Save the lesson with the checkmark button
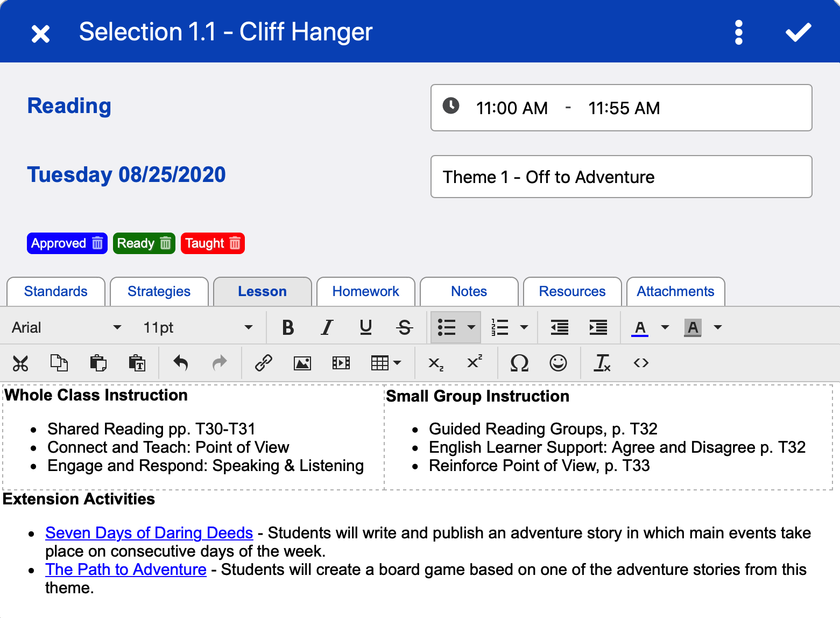The height and width of the screenshot is (618, 840). pyautogui.click(x=799, y=31)
